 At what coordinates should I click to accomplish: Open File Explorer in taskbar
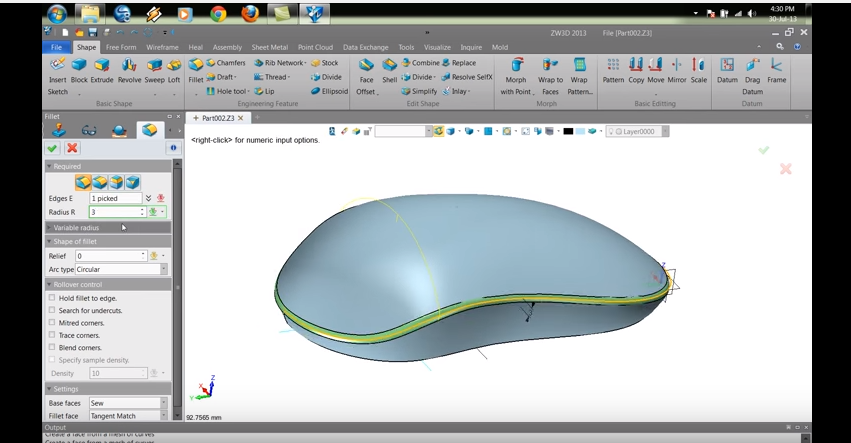(90, 14)
